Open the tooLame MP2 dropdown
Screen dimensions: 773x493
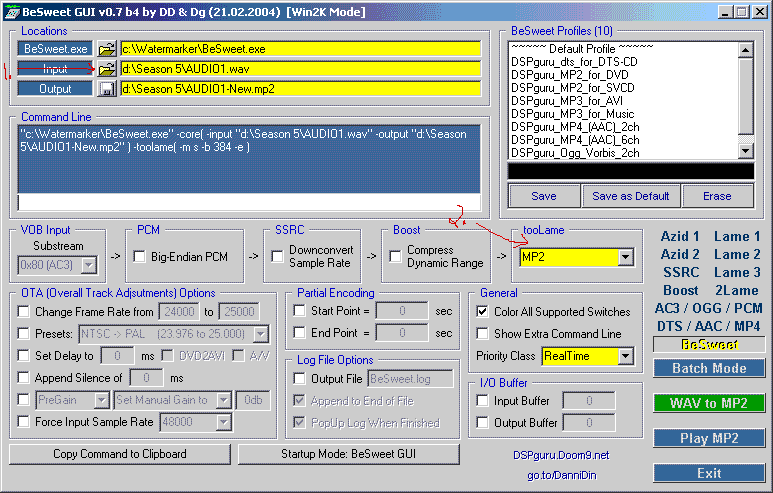coord(626,257)
